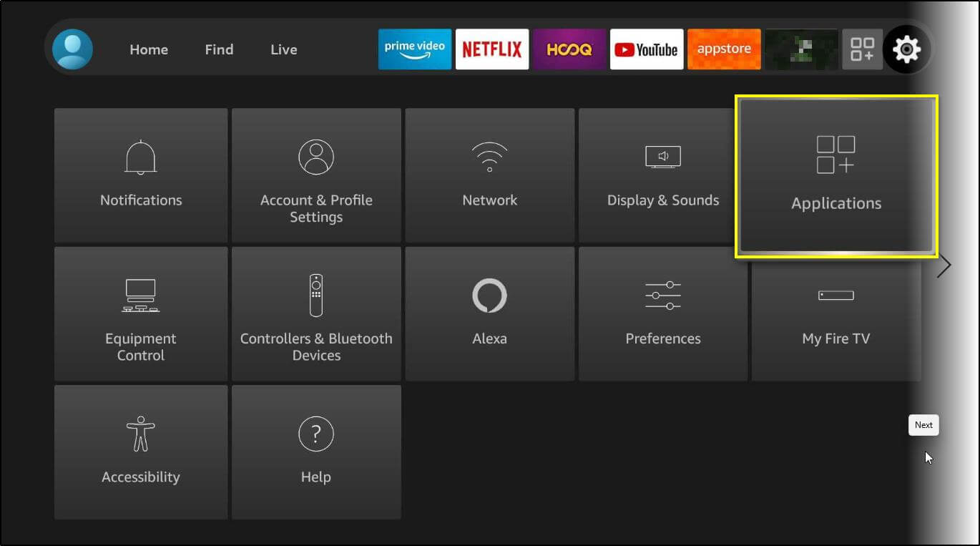Expand the next page with the right chevron
980x546 pixels.
click(943, 265)
